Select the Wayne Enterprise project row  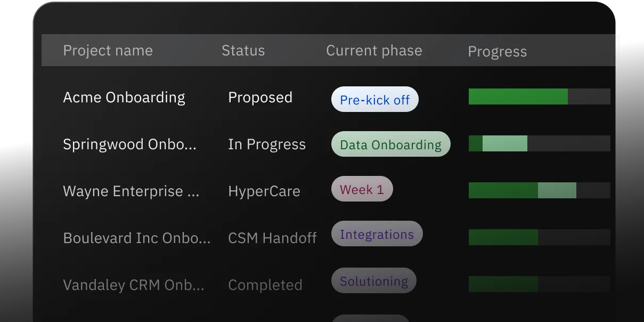tap(132, 191)
